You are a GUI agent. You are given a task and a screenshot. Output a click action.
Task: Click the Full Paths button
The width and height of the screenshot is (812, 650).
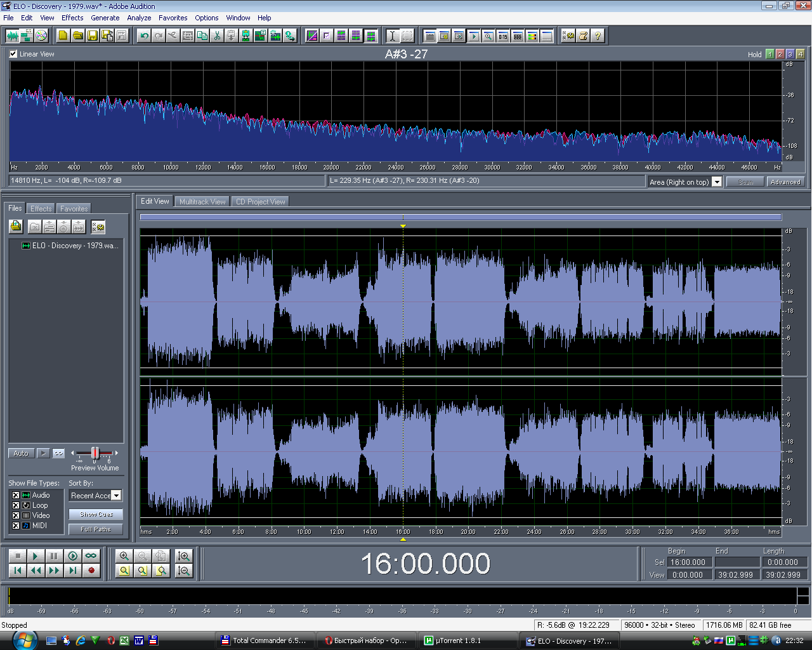tap(96, 529)
